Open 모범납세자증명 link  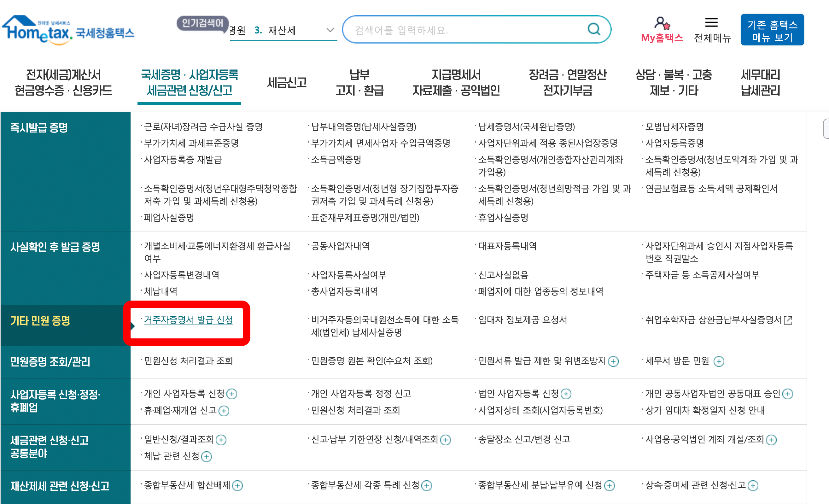tap(674, 127)
